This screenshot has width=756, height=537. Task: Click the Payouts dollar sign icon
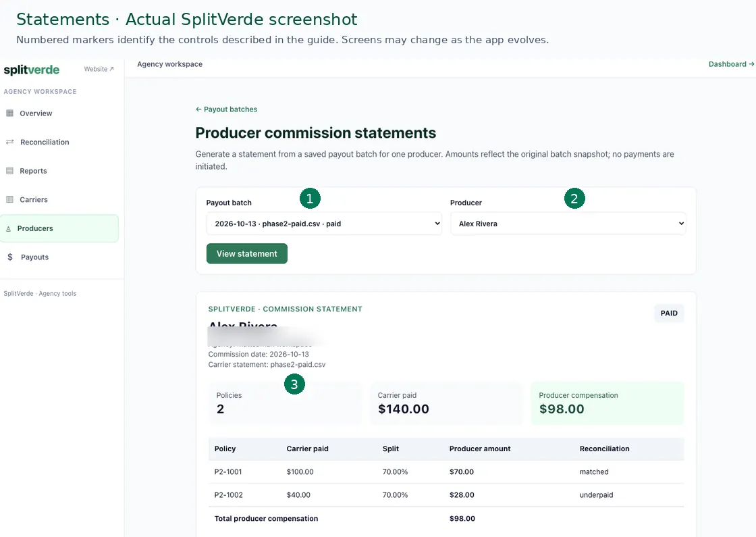click(10, 257)
